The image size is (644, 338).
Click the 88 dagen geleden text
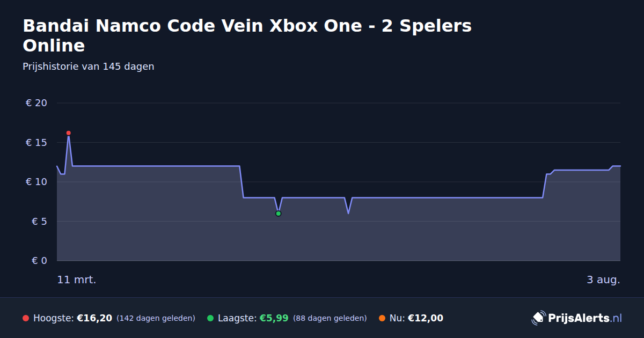point(330,318)
